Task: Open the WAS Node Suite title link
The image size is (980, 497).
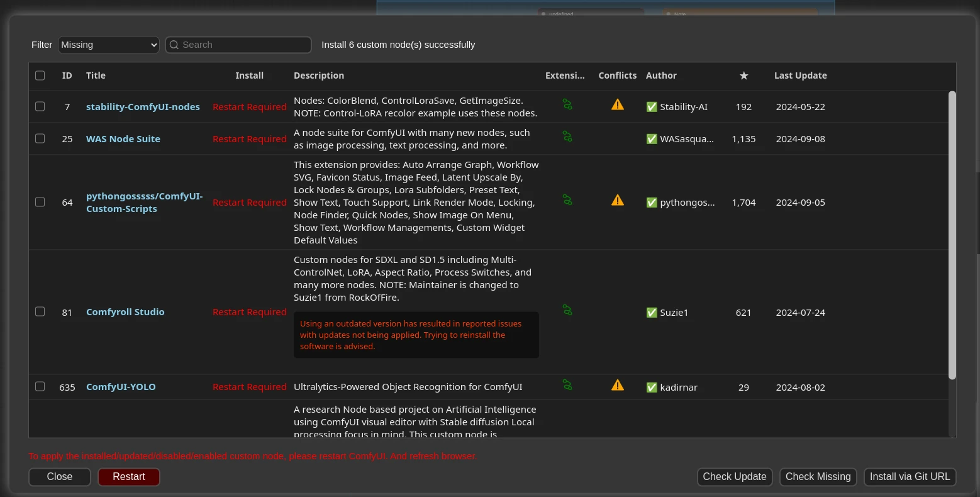Action: [123, 139]
